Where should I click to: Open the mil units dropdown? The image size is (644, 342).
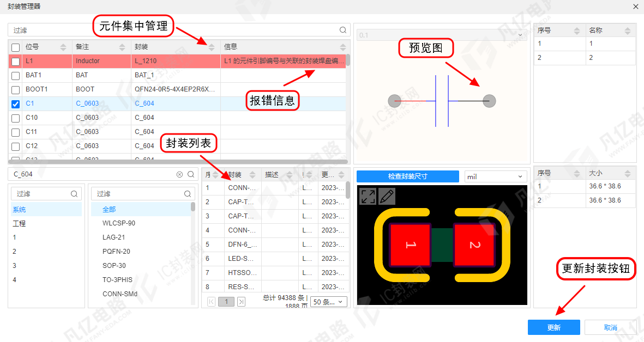496,176
